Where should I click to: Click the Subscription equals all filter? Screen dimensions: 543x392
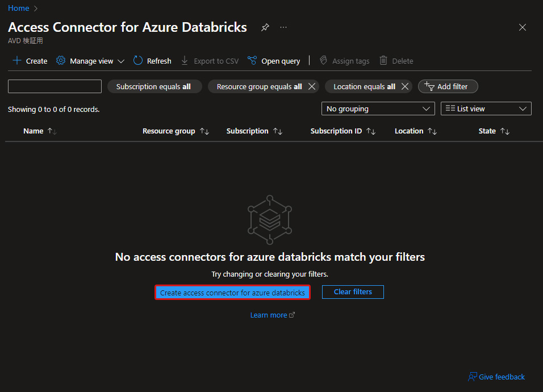click(x=154, y=86)
